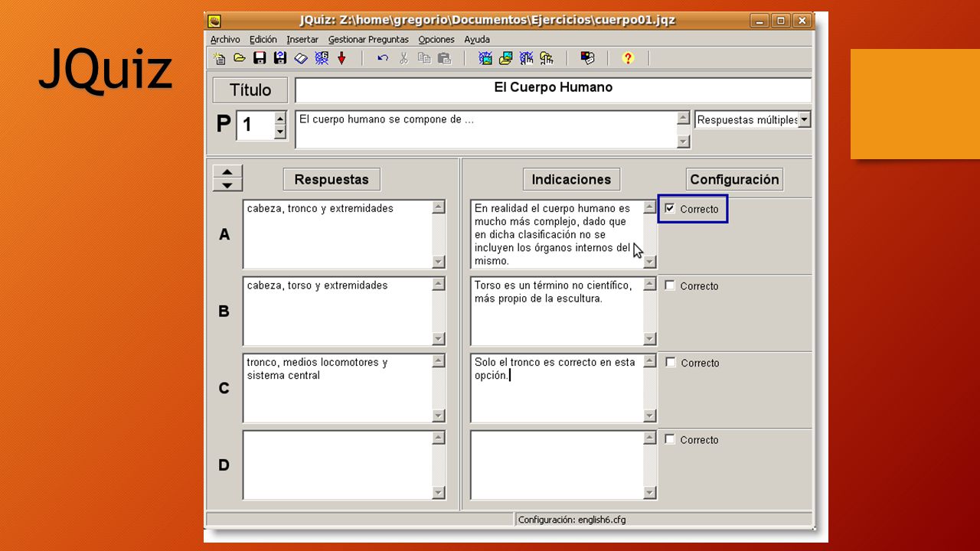The width and height of the screenshot is (980, 551).
Task: Click the Respuestas header button
Action: click(x=332, y=180)
